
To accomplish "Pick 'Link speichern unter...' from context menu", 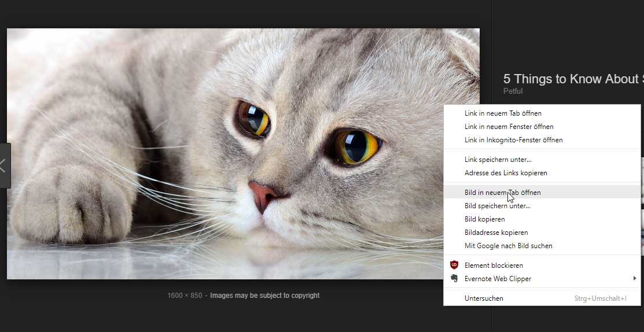I will pos(498,160).
